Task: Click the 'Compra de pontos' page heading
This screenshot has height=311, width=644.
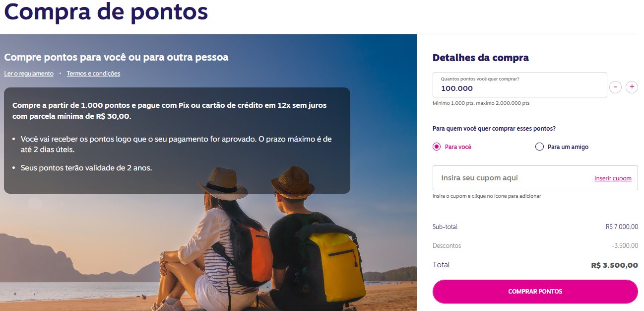Action: click(x=106, y=12)
